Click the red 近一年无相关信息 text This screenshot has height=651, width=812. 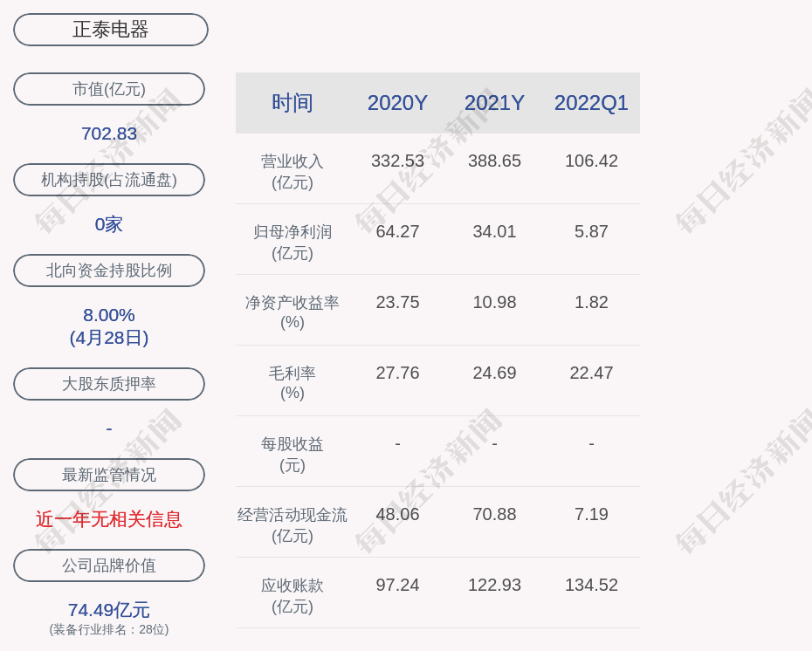point(109,519)
